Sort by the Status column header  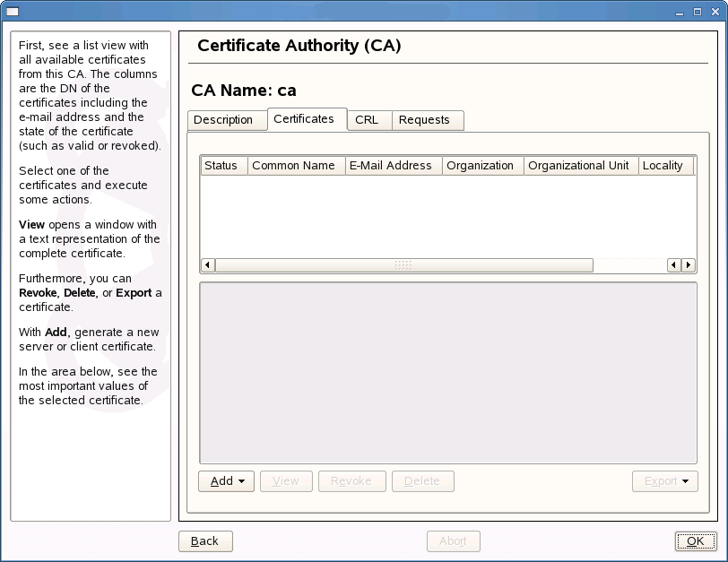[x=221, y=166]
